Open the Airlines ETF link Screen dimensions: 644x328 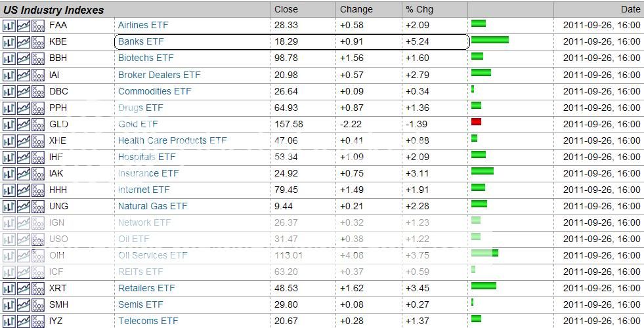143,25
